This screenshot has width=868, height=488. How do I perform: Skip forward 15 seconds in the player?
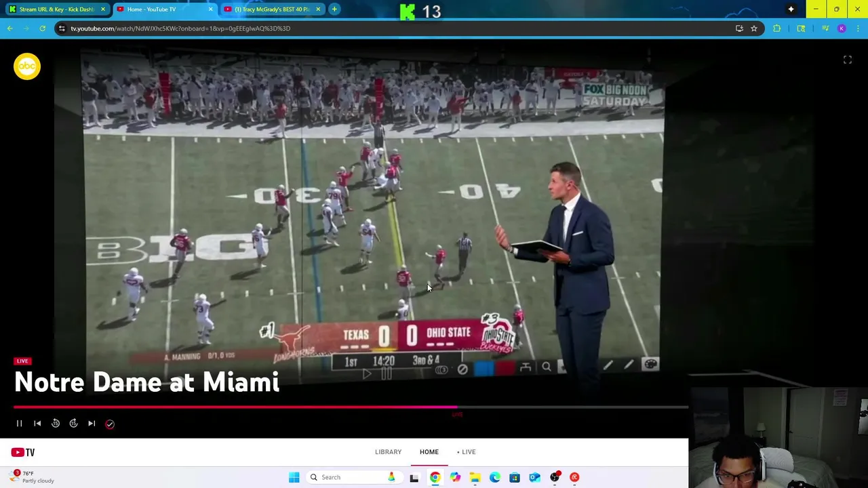73,424
